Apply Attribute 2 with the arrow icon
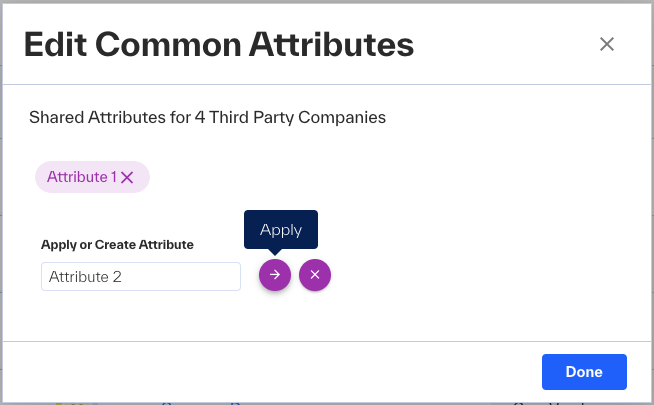The width and height of the screenshot is (654, 405). click(275, 275)
